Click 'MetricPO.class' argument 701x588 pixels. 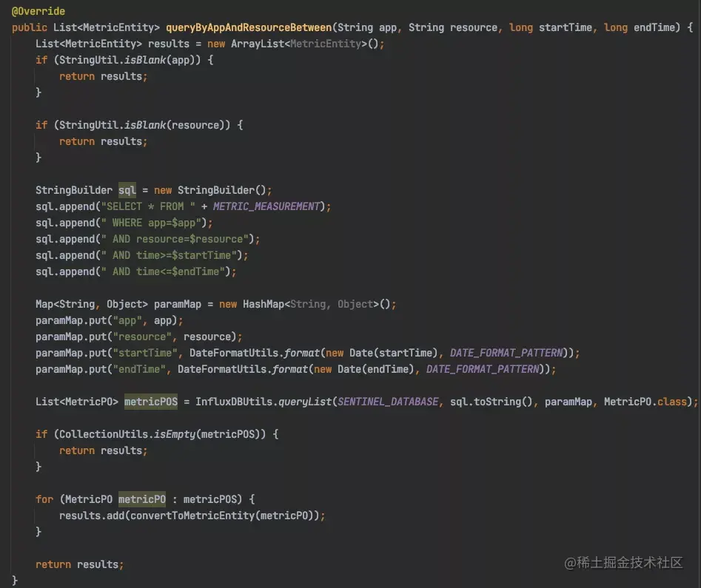645,402
